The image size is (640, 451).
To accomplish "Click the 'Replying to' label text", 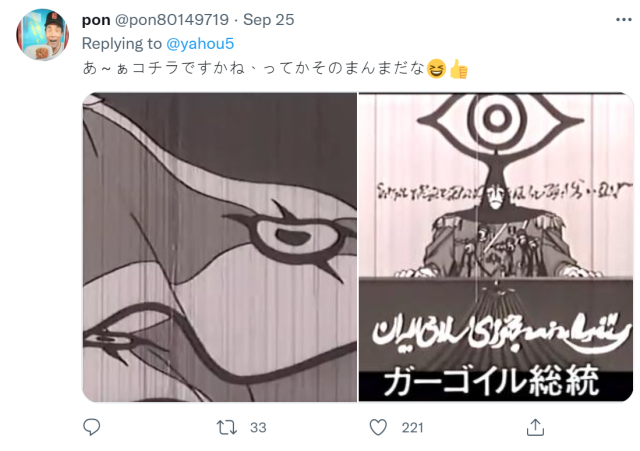I will pyautogui.click(x=122, y=44).
